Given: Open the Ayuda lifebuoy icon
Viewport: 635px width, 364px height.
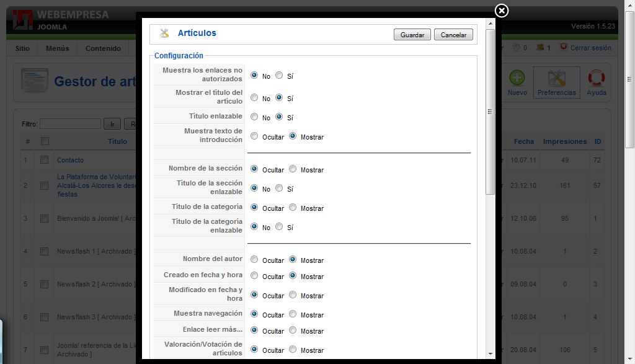Looking at the screenshot, I should coord(596,78).
